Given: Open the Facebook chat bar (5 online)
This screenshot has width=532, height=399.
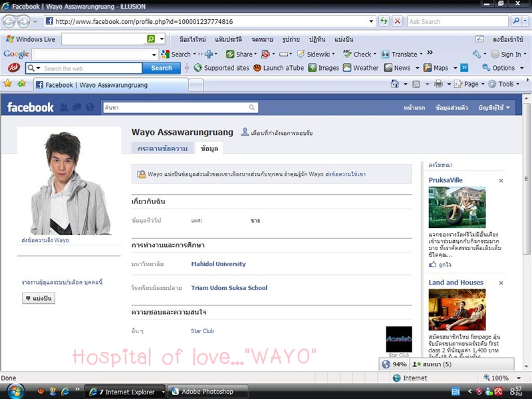Looking at the screenshot, I should pos(462,364).
